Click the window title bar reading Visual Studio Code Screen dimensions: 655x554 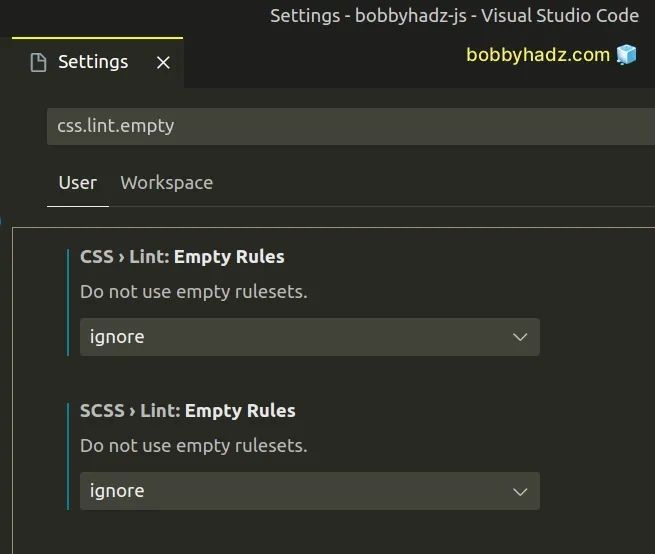[454, 16]
